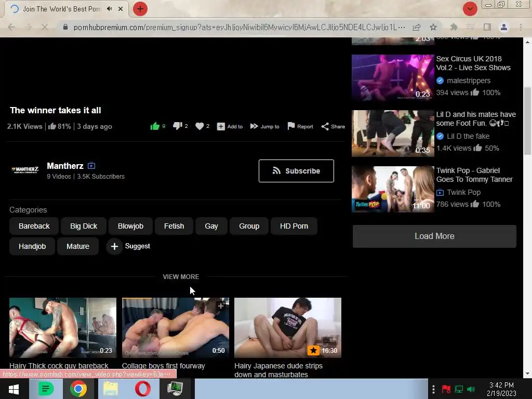Click the channel badge icon beside Mantherz
Viewport: 532px width, 399px height.
[91, 166]
